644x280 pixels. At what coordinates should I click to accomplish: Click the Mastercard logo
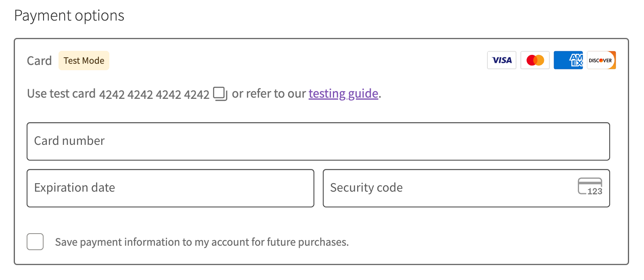coord(535,60)
